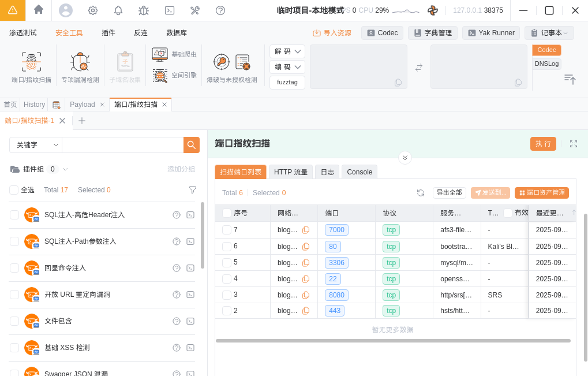Open the settings gear icon
The width and height of the screenshot is (588, 376).
click(x=93, y=10)
